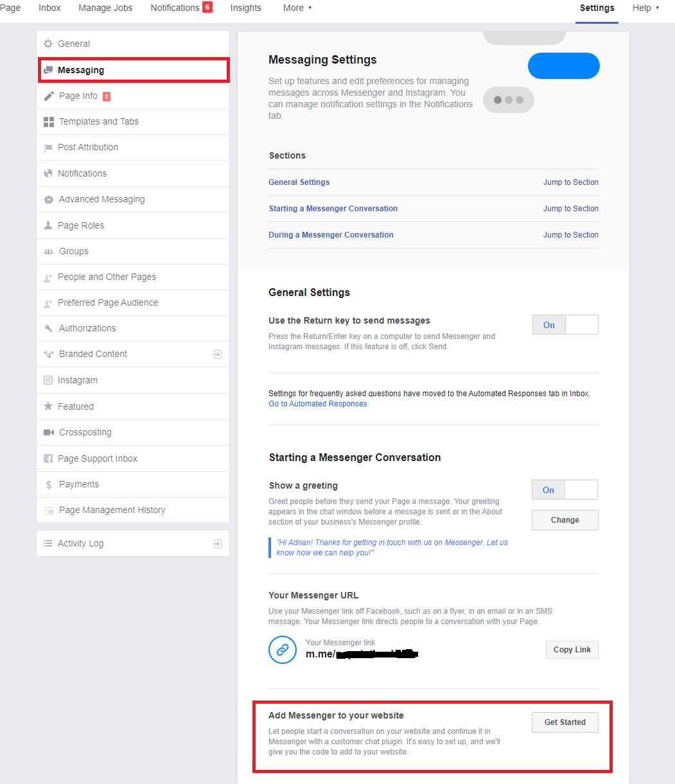This screenshot has width=675, height=784.
Task: Click the Change greeting button
Action: pyautogui.click(x=565, y=520)
